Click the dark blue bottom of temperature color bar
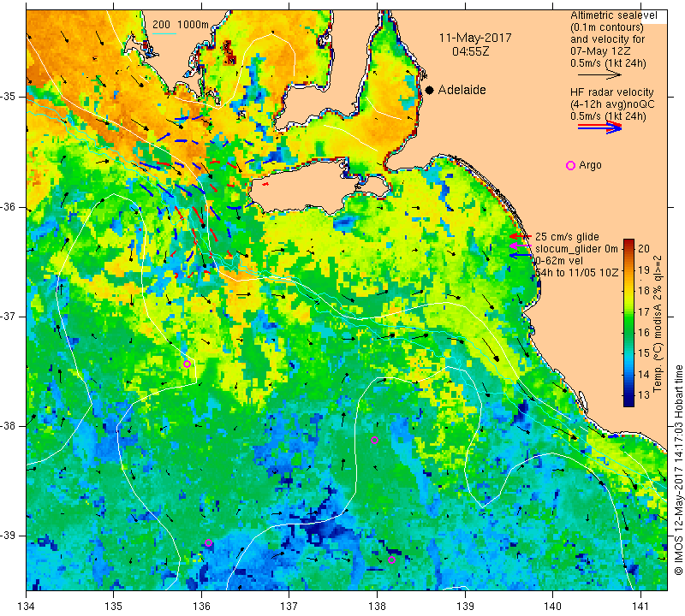Image resolution: width=685 pixels, height=616 pixels. tap(628, 403)
